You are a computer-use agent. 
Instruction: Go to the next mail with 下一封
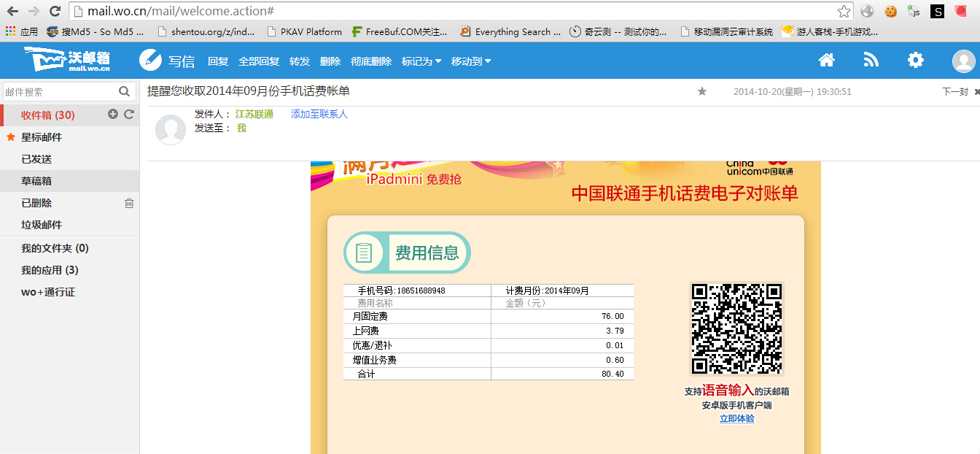(955, 92)
